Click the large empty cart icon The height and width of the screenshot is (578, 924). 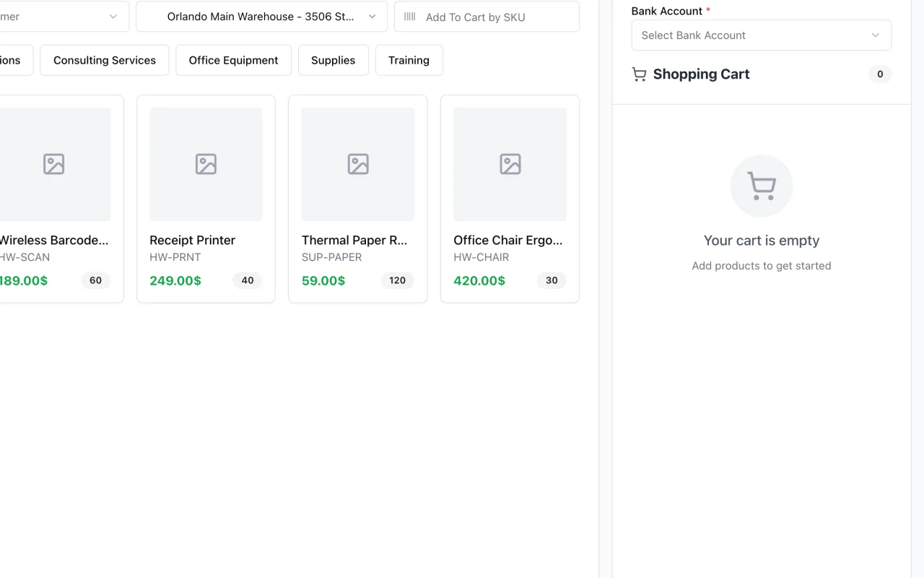click(x=762, y=186)
